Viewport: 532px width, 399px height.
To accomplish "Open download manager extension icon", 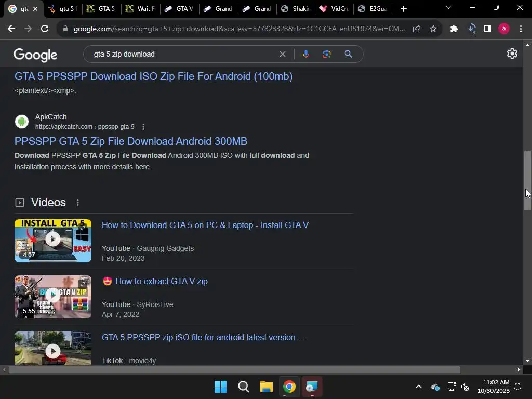I will click(x=472, y=29).
